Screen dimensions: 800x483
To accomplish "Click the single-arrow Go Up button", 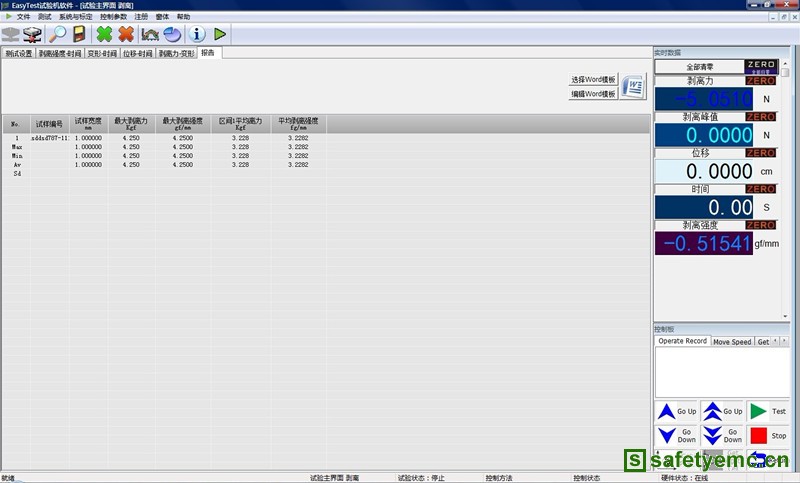I will [677, 411].
